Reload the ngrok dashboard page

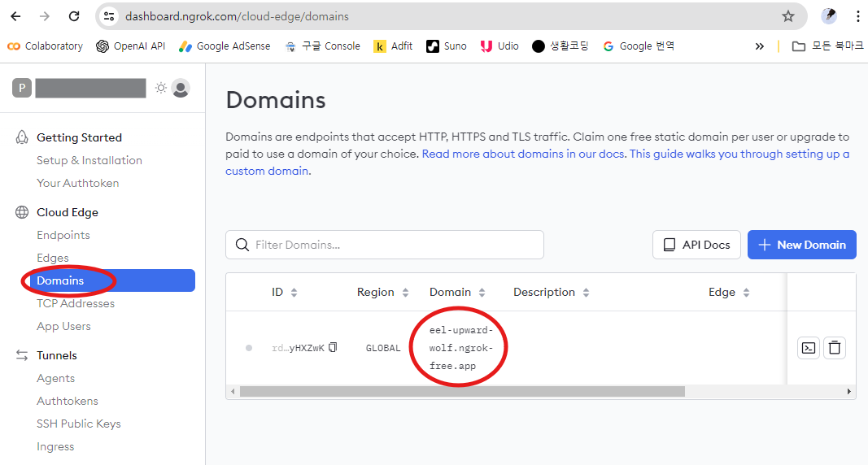point(74,16)
